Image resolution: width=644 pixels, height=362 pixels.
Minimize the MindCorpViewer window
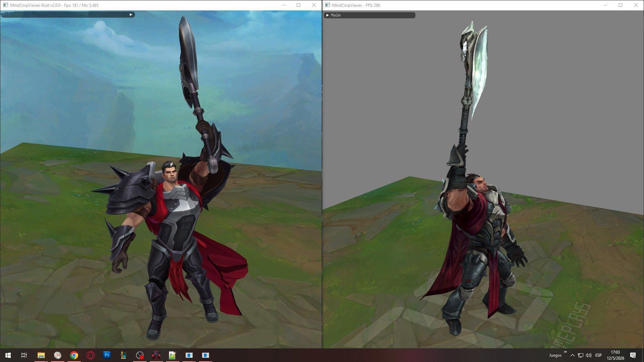[x=605, y=5]
